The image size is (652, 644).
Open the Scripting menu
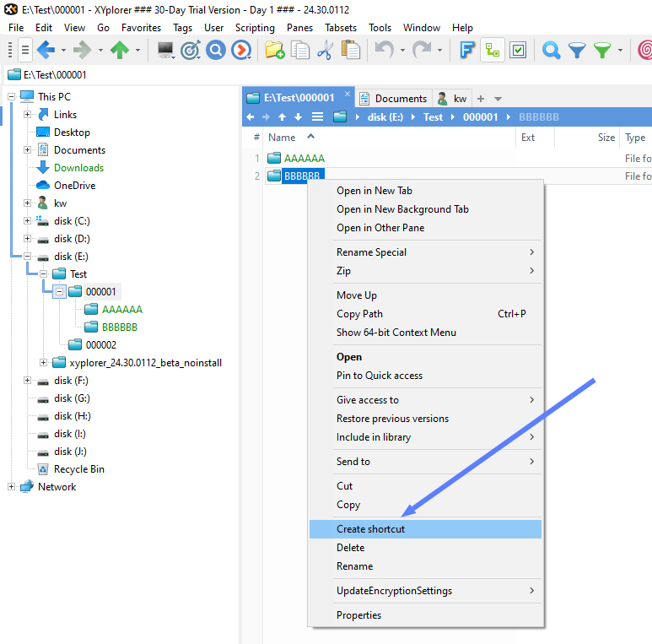255,28
